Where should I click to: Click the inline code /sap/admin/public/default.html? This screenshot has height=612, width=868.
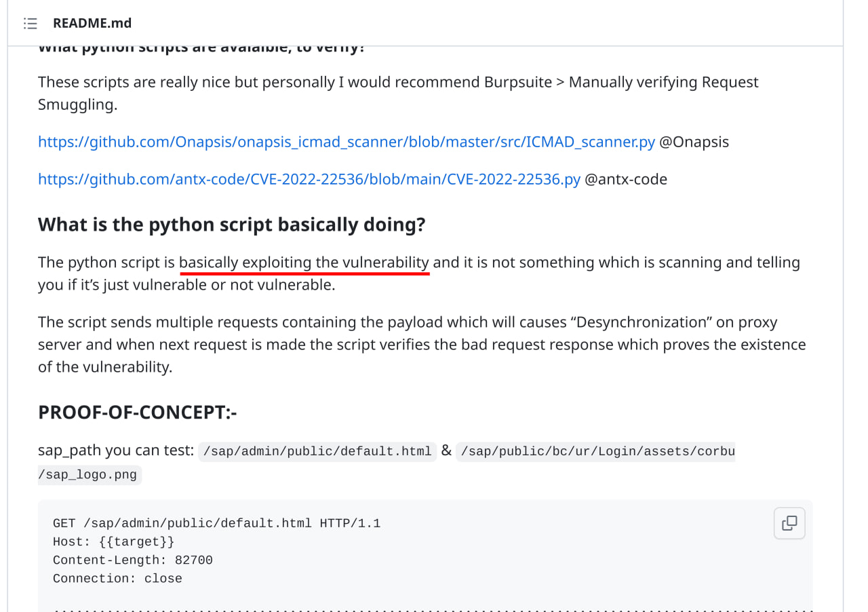point(317,451)
